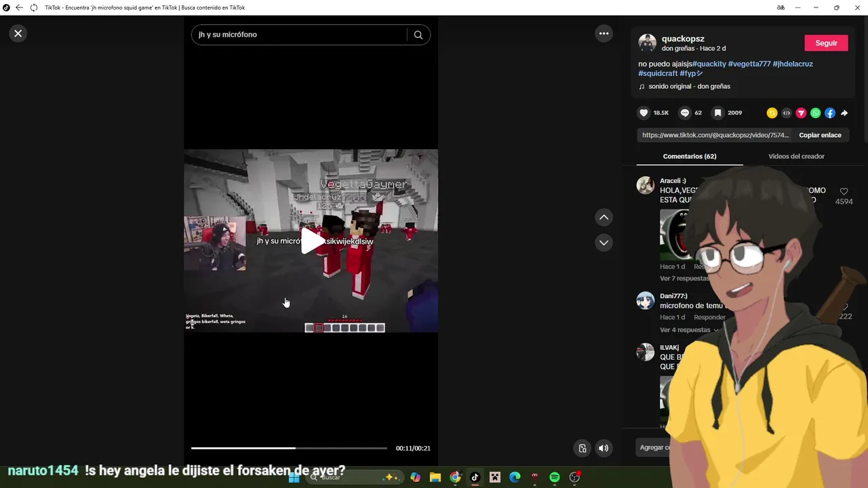This screenshot has width=868, height=488.
Task: Open Copilot from taskbar
Action: click(415, 477)
